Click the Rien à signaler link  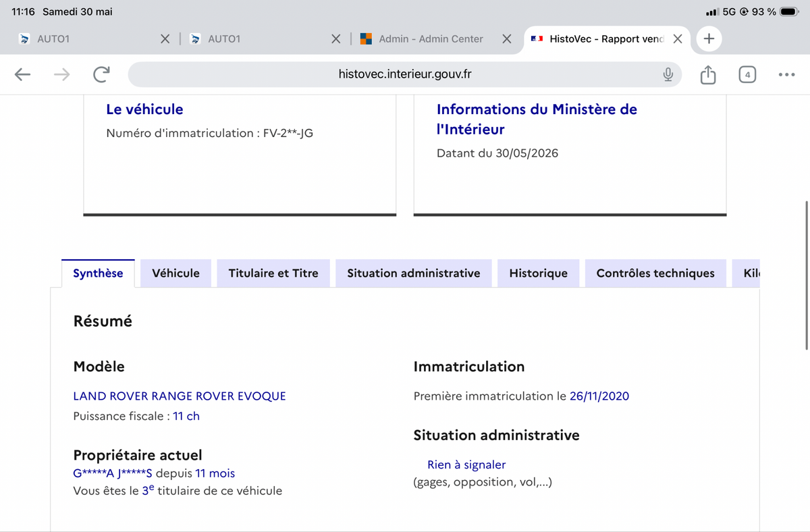[x=466, y=464]
